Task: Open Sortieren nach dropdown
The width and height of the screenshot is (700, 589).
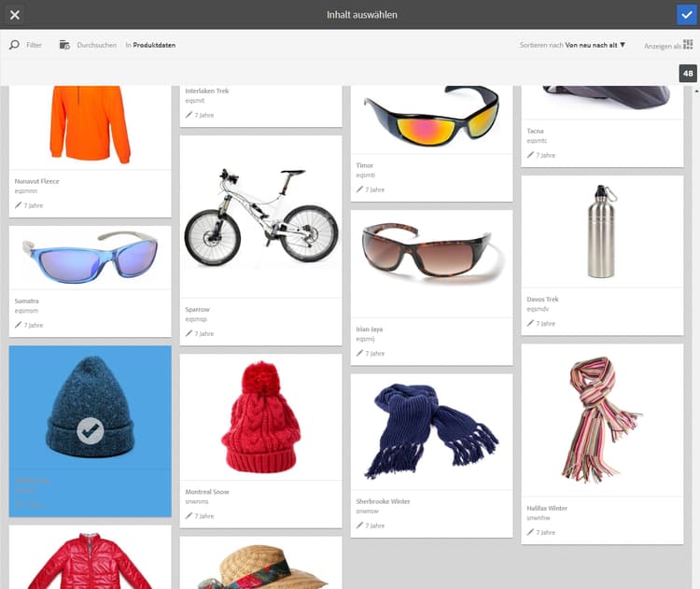Action: 572,45
